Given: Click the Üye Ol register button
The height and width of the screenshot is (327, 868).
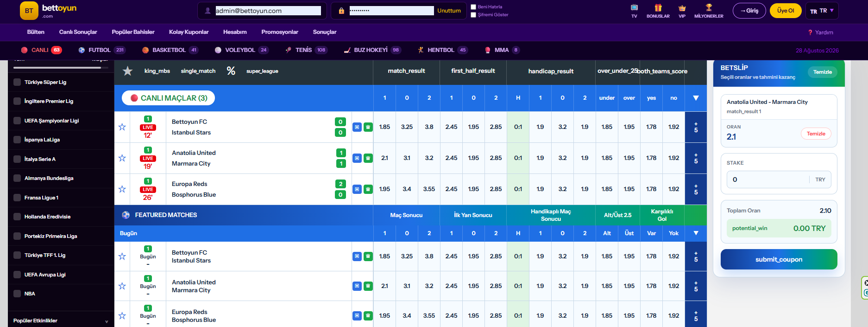Looking at the screenshot, I should (786, 11).
